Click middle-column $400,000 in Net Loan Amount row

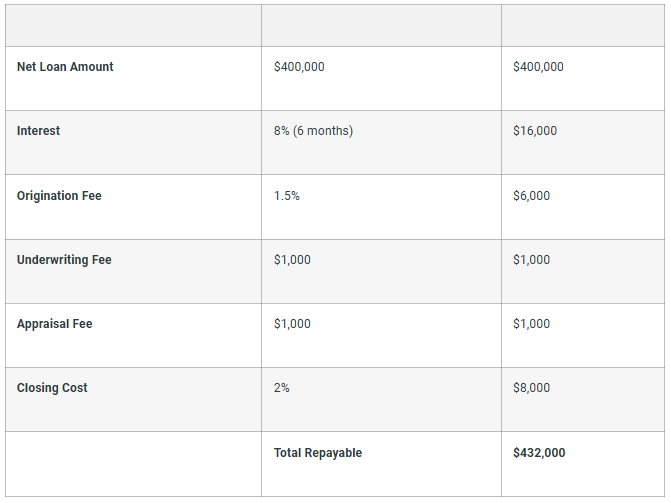(299, 67)
